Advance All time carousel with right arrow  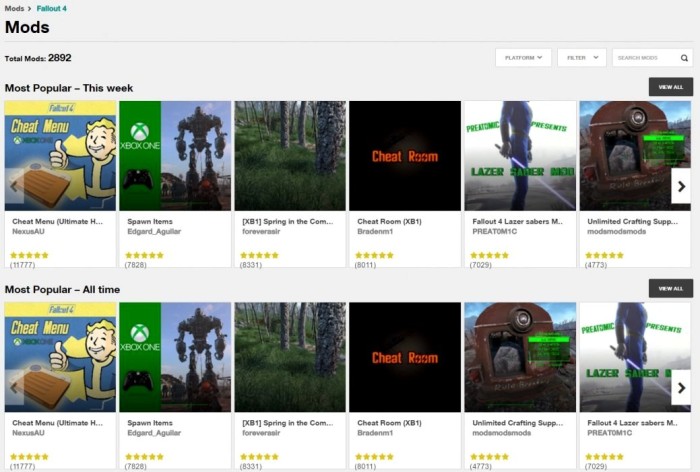(681, 388)
